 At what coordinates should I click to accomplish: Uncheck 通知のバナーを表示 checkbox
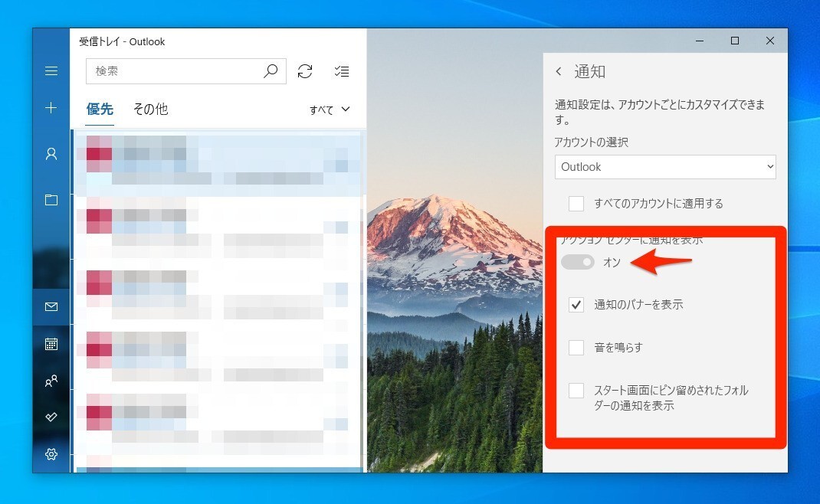click(576, 304)
